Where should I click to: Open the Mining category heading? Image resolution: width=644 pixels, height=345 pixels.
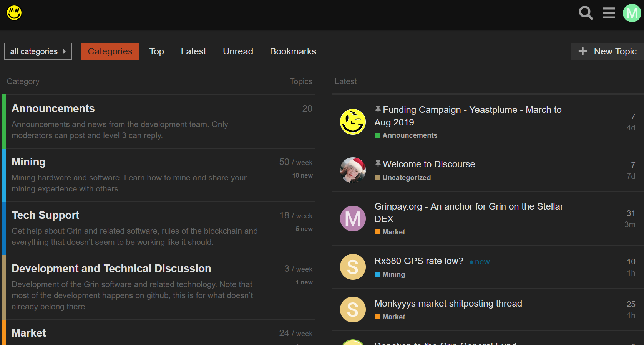28,162
